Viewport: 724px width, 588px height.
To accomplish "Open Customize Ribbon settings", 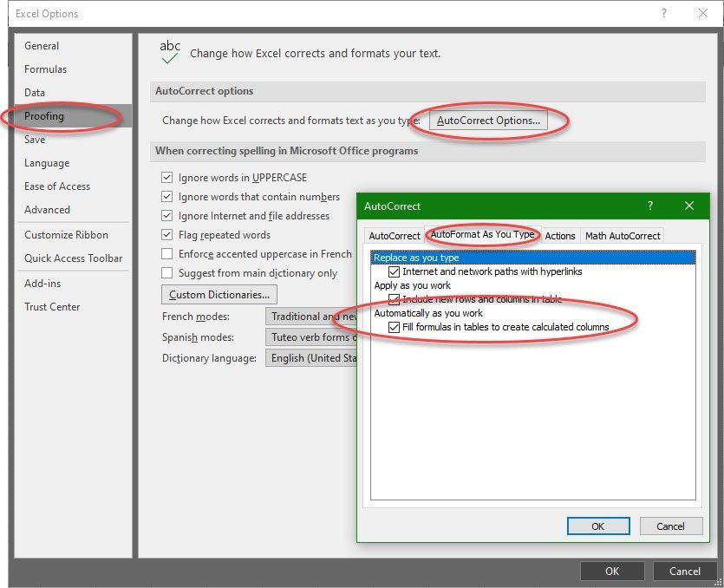I will 66,235.
